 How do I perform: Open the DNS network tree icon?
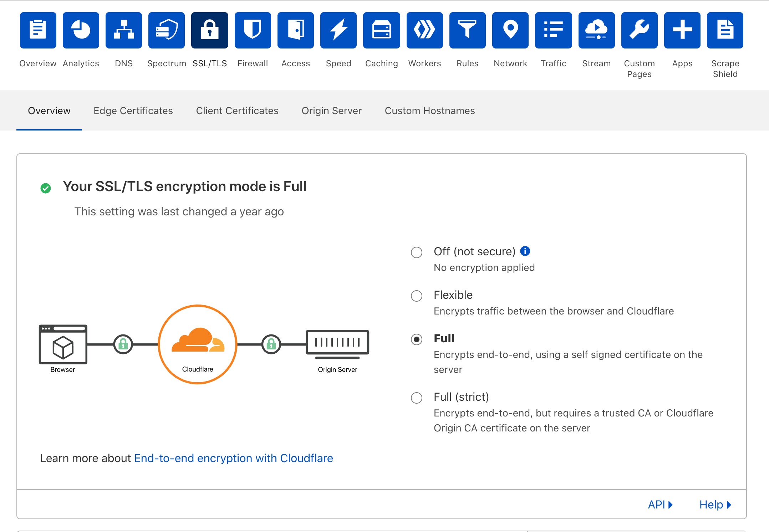(124, 30)
